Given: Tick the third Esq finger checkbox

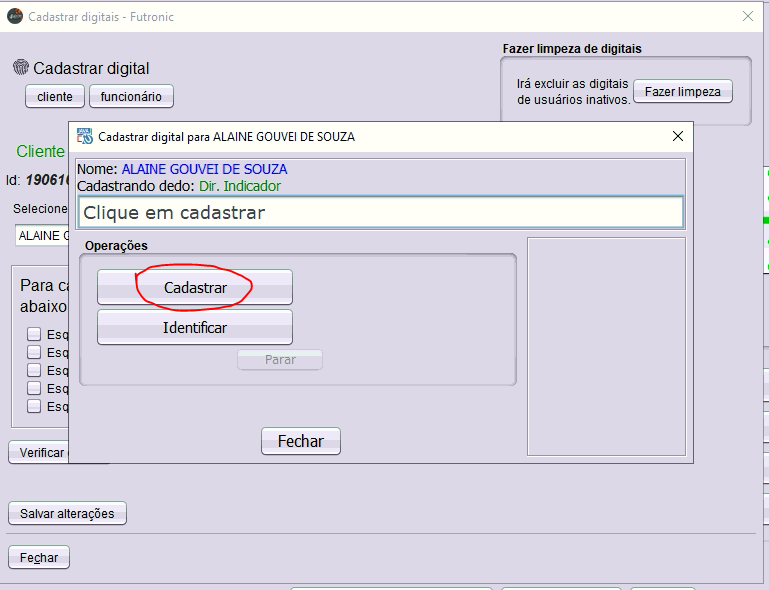Looking at the screenshot, I should 34,370.
